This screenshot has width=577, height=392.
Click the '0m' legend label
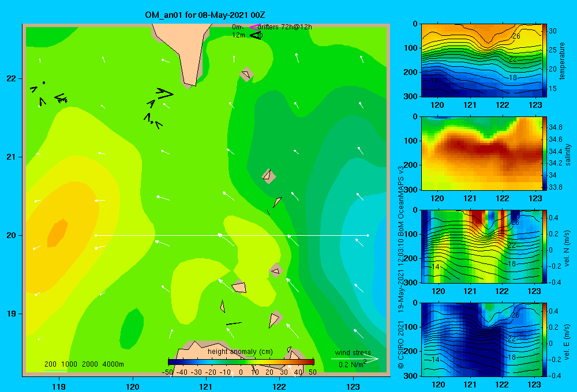point(237,27)
